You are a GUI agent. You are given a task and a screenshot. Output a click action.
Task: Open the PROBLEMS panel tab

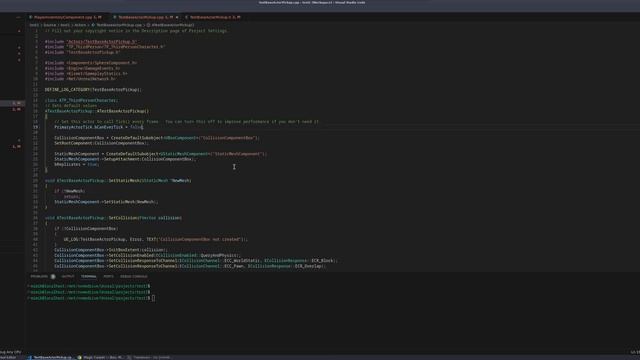tap(39, 276)
